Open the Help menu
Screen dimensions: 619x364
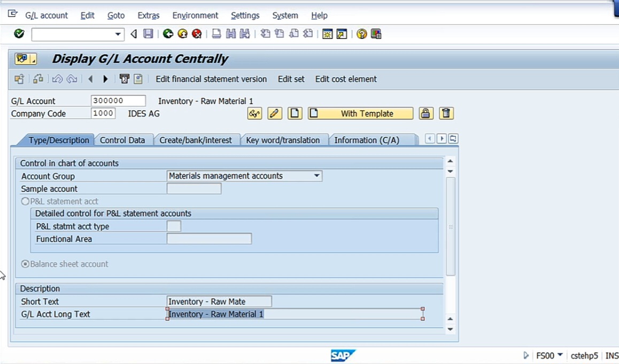(319, 16)
